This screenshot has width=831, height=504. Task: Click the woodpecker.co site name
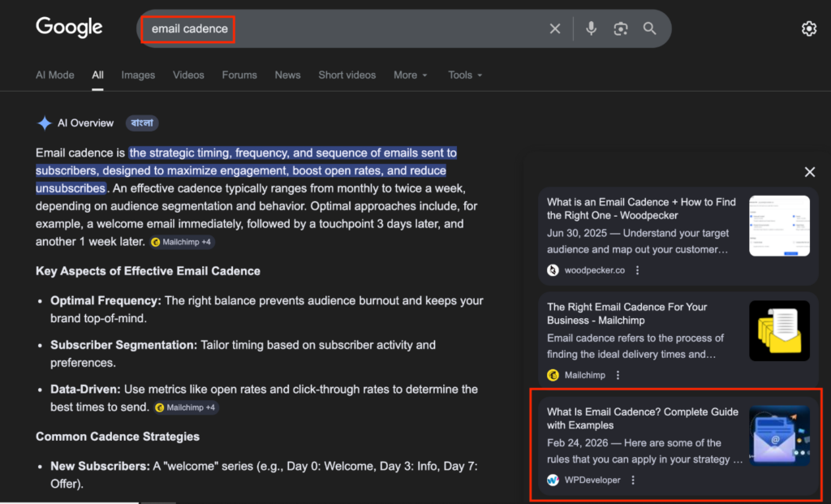pos(594,270)
